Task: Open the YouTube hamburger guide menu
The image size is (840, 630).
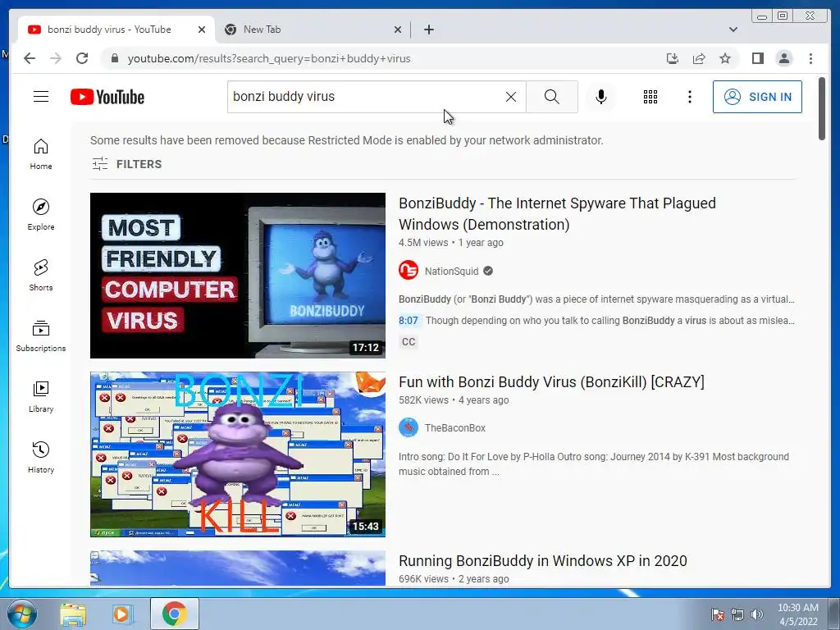Action: click(41, 97)
